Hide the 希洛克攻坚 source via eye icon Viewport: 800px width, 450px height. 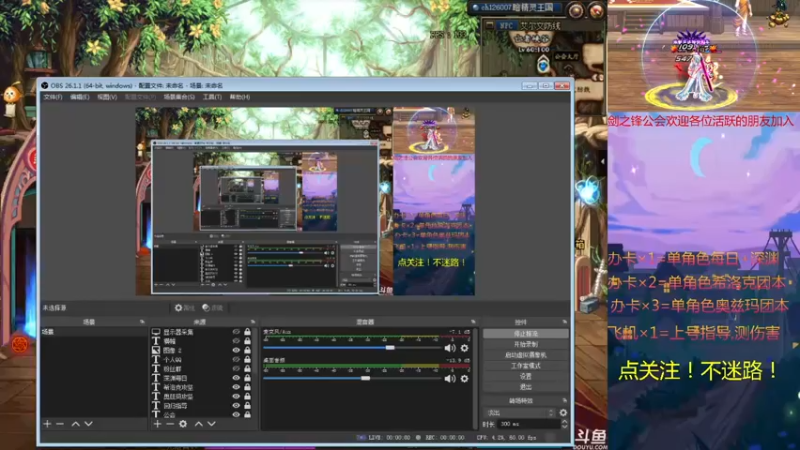[236, 387]
